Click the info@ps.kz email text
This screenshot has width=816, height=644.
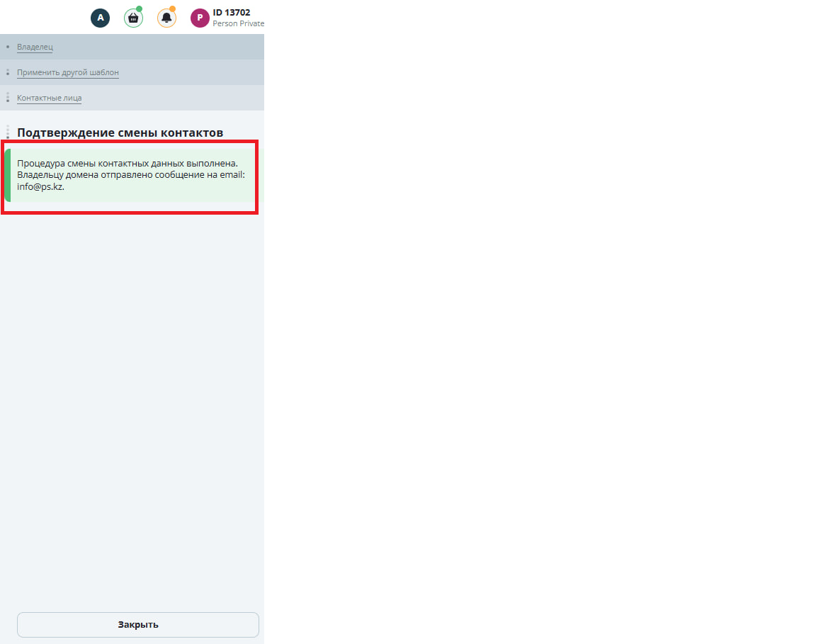tap(40, 187)
